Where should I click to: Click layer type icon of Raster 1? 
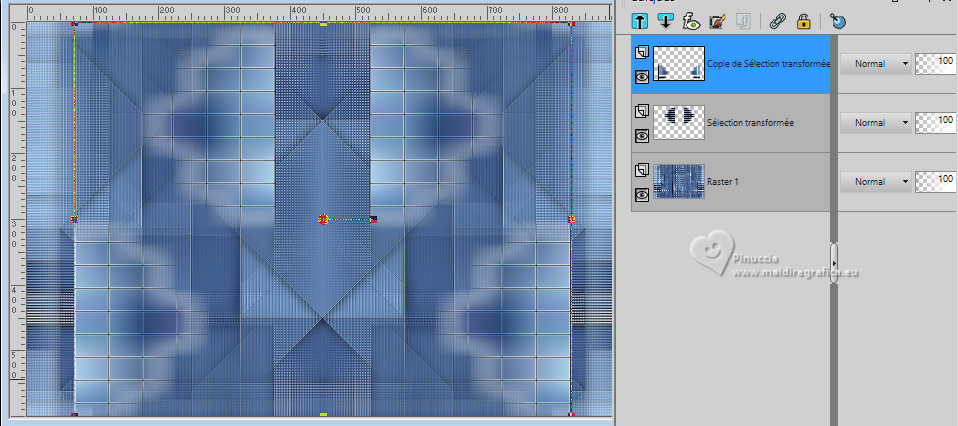(642, 171)
